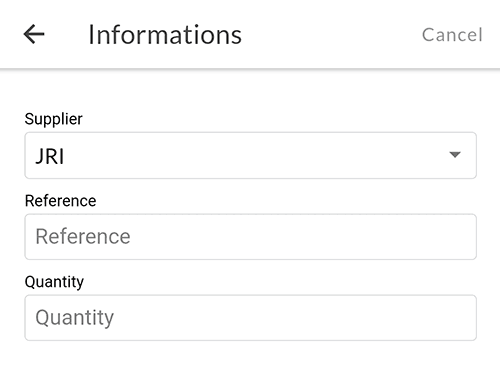Go back using the left arrow icon
This screenshot has width=500, height=389.
pyautogui.click(x=34, y=34)
